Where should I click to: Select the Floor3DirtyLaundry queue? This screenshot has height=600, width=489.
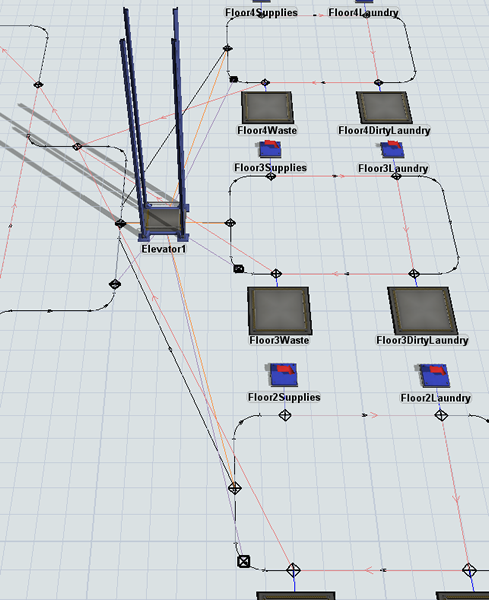[423, 311]
